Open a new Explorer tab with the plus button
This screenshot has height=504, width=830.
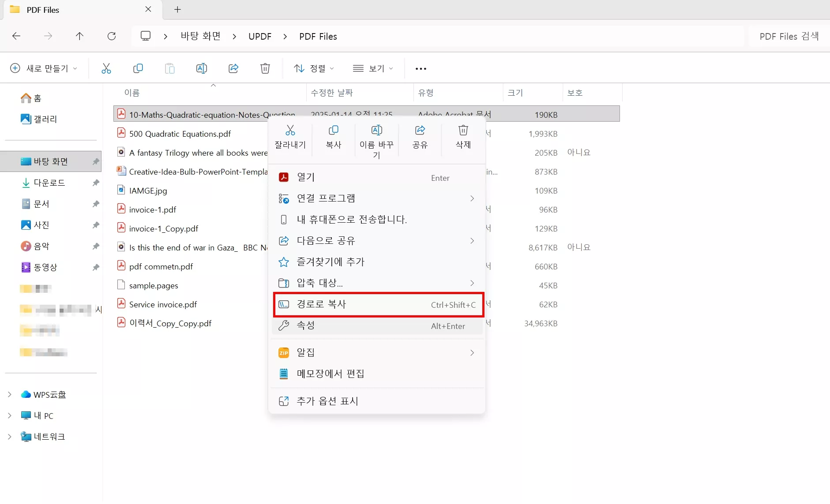tap(177, 9)
